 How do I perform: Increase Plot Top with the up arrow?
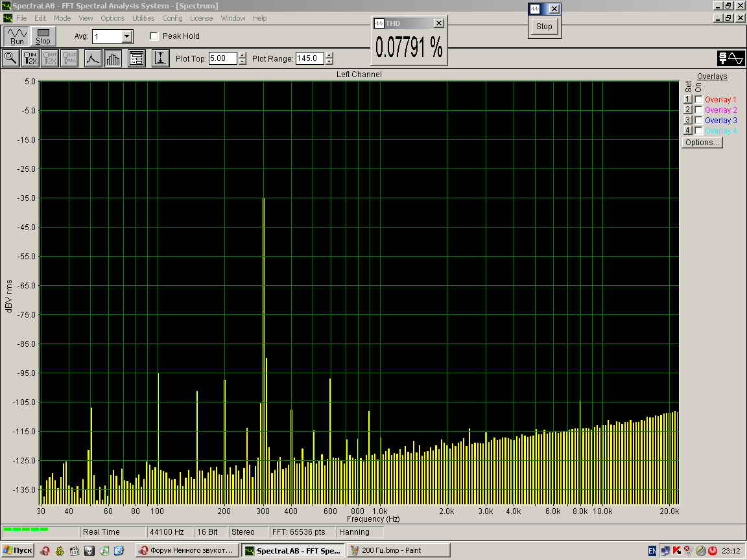click(243, 55)
